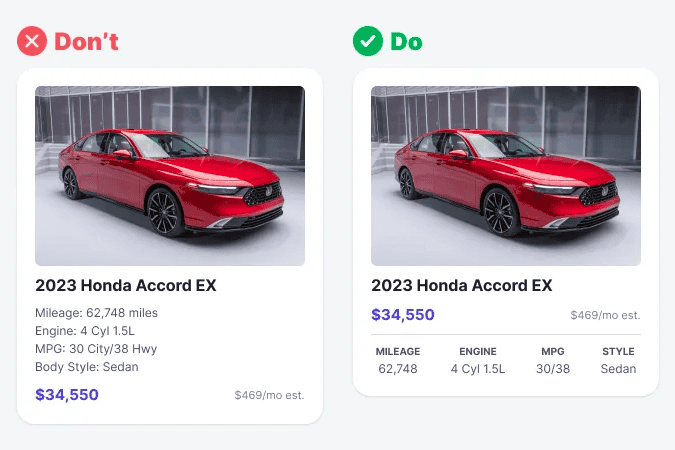This screenshot has width=675, height=450.
Task: Click $469/mo est. in Do card
Action: tap(605, 315)
